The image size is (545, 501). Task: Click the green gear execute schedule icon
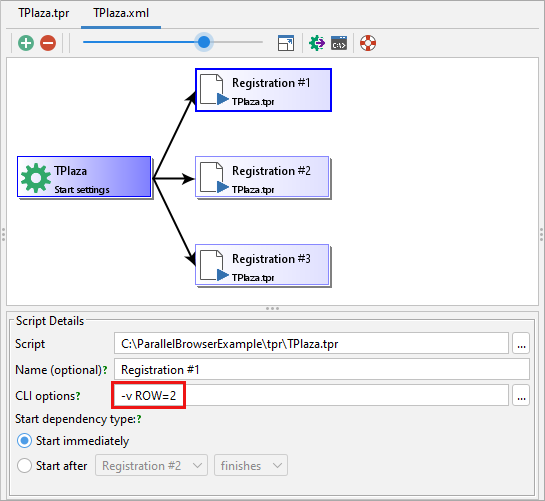pyautogui.click(x=317, y=43)
